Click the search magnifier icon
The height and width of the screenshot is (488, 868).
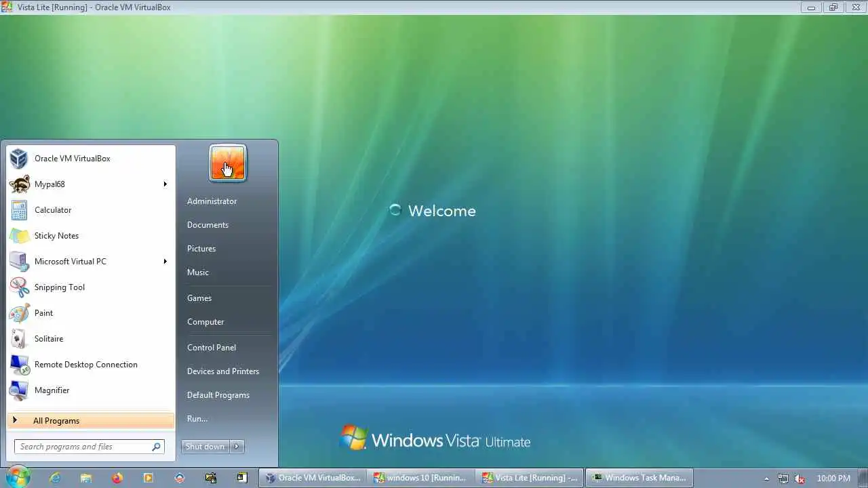(x=157, y=447)
